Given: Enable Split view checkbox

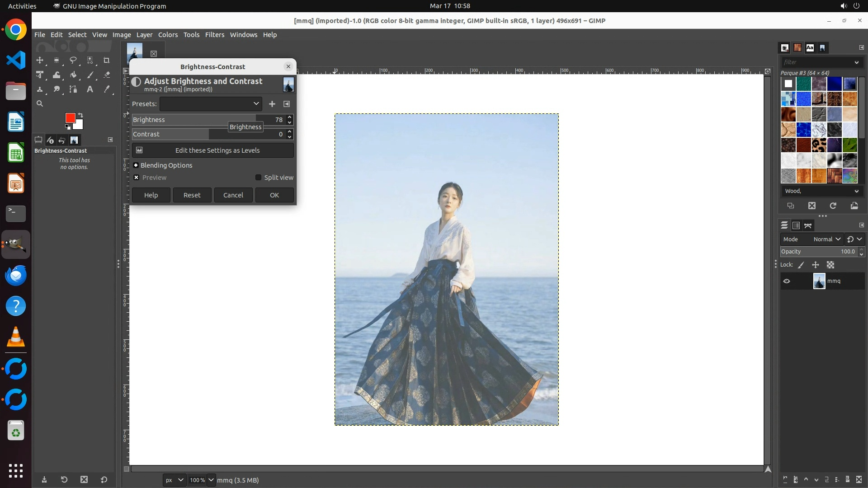Looking at the screenshot, I should (258, 178).
